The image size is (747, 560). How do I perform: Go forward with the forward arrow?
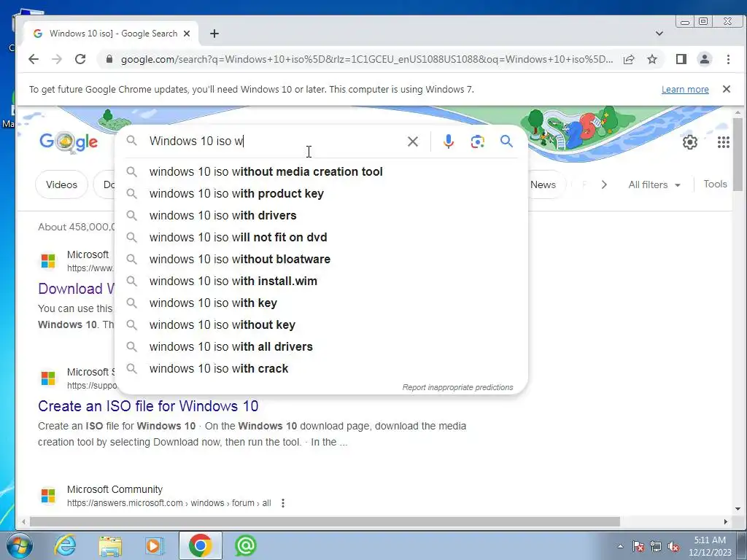click(x=57, y=59)
